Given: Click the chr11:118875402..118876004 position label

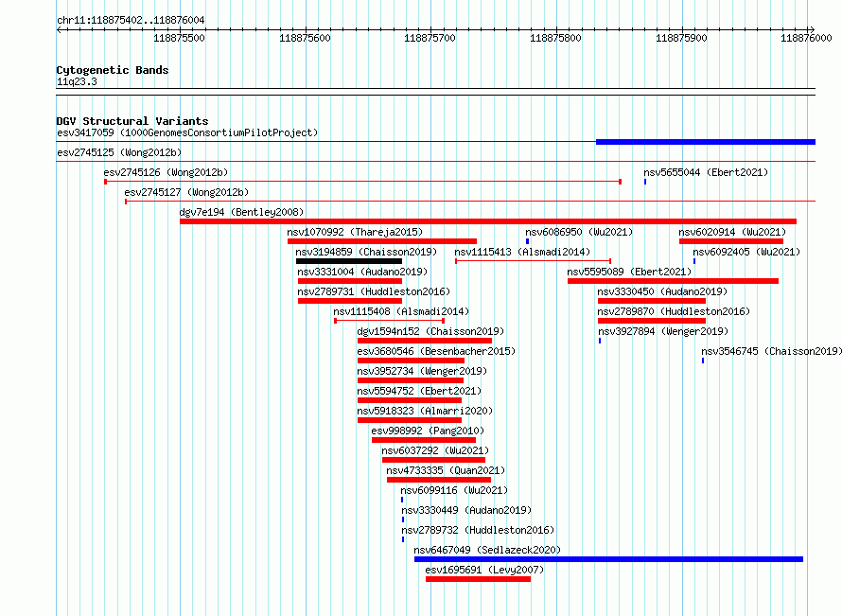Looking at the screenshot, I should [x=131, y=20].
